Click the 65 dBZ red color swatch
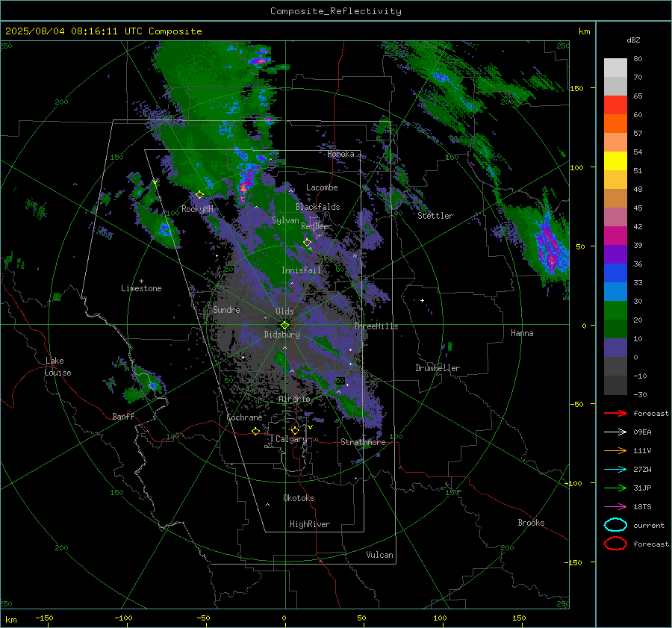This screenshot has height=628, width=672. [615, 105]
